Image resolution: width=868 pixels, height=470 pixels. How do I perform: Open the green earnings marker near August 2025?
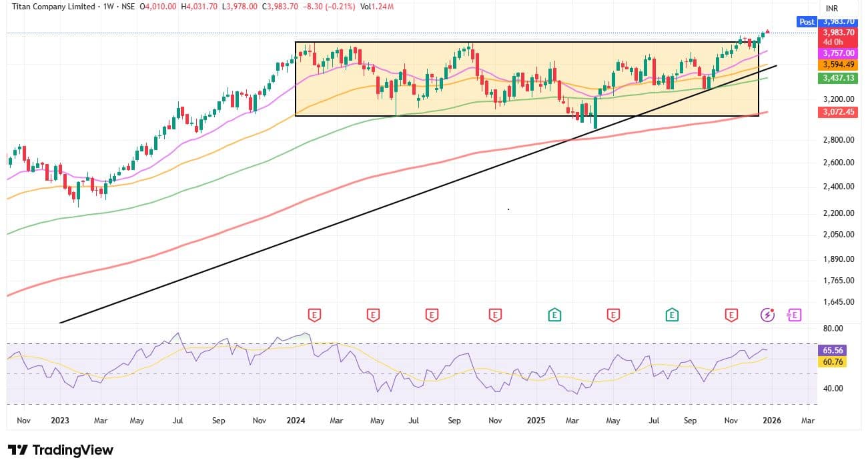point(673,315)
